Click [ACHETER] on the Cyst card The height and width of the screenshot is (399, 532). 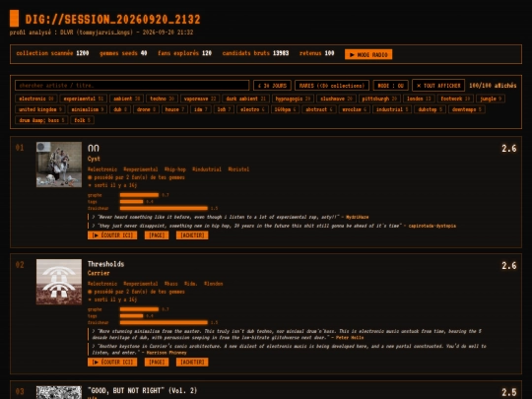(x=192, y=235)
